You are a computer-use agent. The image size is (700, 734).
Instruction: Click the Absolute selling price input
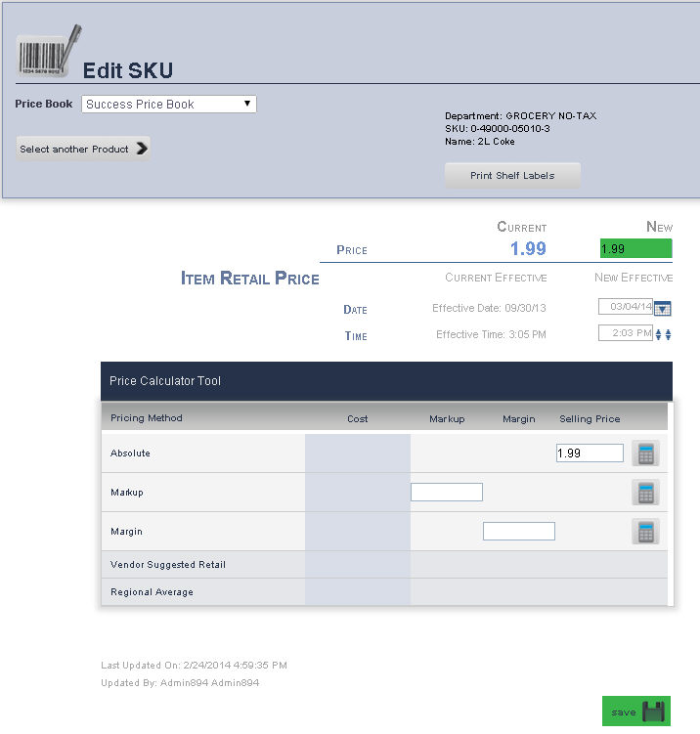click(x=590, y=453)
